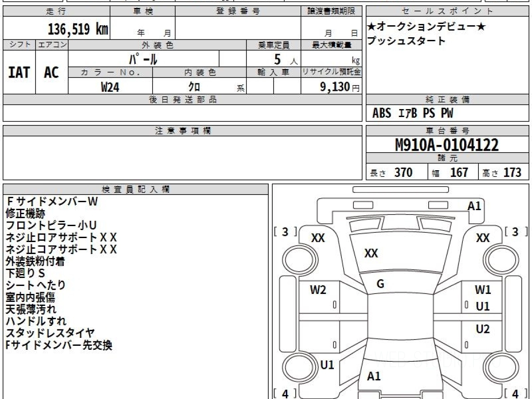Select the length value 長さ 370
Screen dimensions: 532x399
(x=391, y=172)
